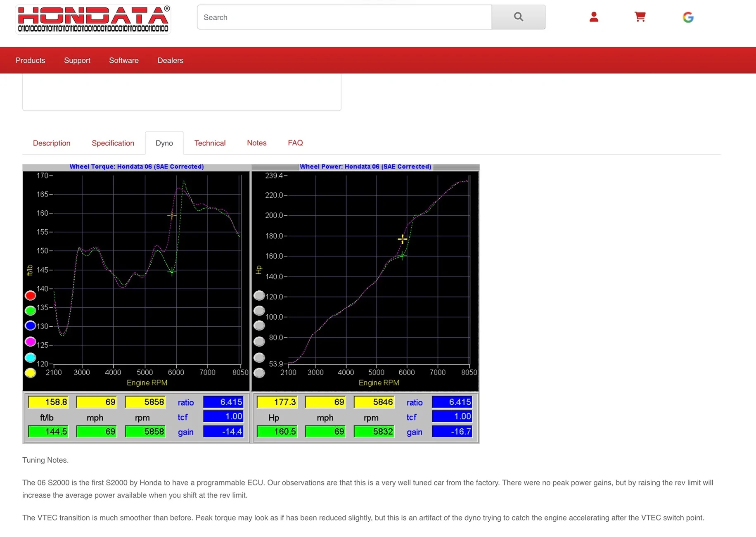Click the Wheel Power dyno chart
Image resolution: width=756 pixels, height=537 pixels.
365,281
